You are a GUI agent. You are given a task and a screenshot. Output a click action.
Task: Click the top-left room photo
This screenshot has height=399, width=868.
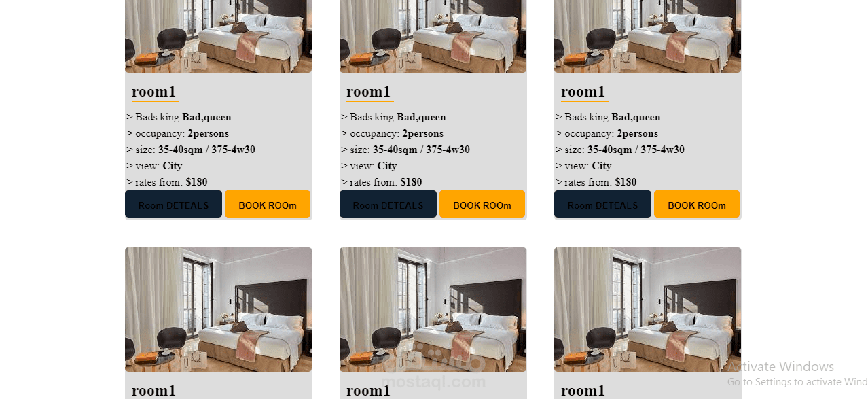click(219, 36)
